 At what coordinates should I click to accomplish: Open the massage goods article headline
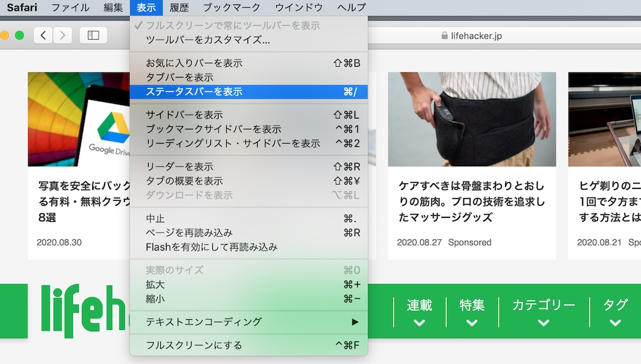pyautogui.click(x=471, y=201)
